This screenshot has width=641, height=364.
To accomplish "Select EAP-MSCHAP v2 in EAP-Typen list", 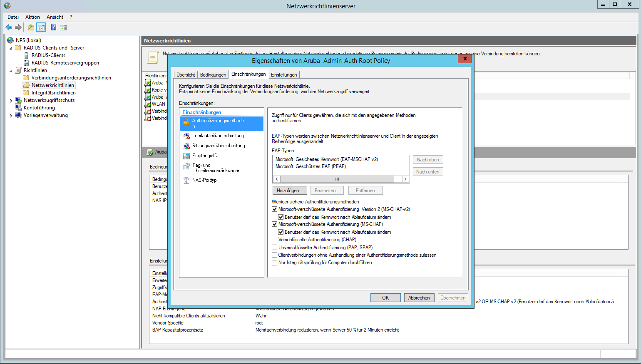I will [x=326, y=159].
